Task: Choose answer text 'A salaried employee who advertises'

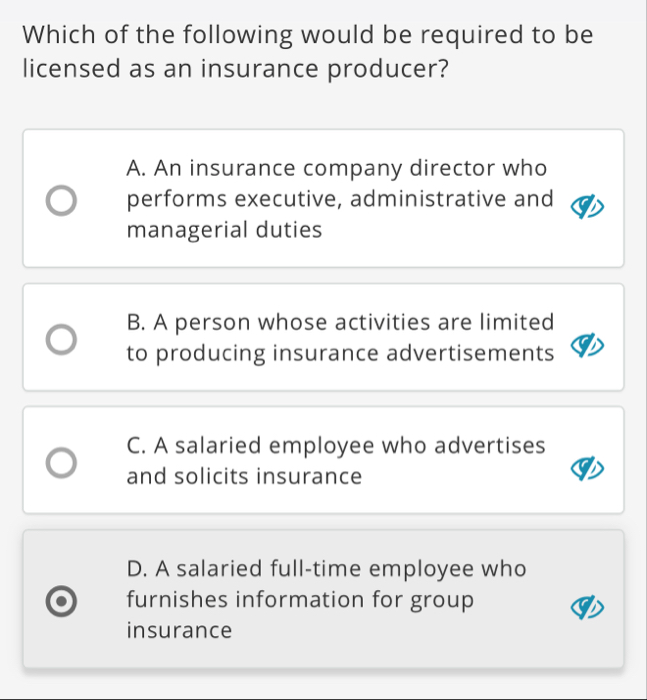Action: coord(337,445)
